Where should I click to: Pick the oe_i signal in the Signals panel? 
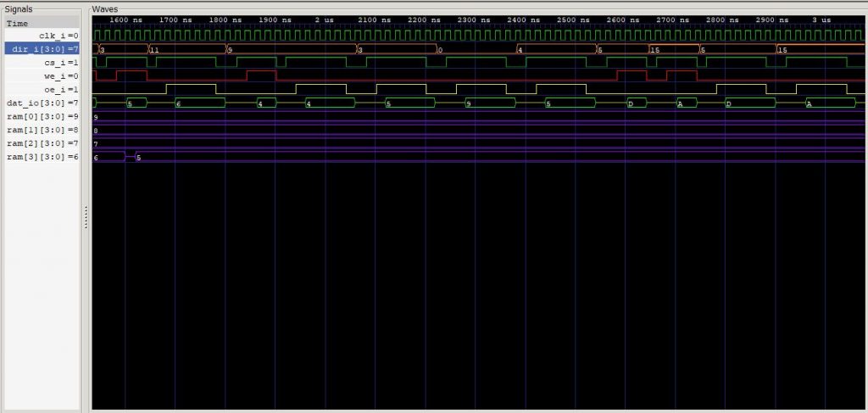click(x=42, y=90)
